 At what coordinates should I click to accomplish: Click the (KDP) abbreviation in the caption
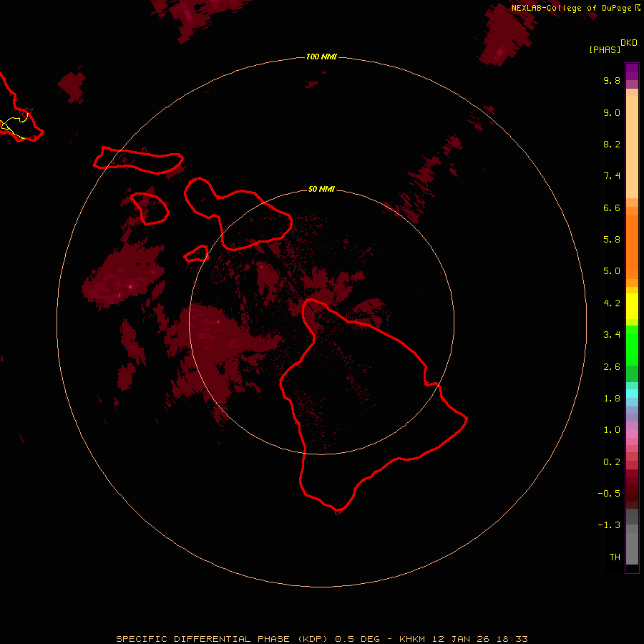[x=314, y=639]
